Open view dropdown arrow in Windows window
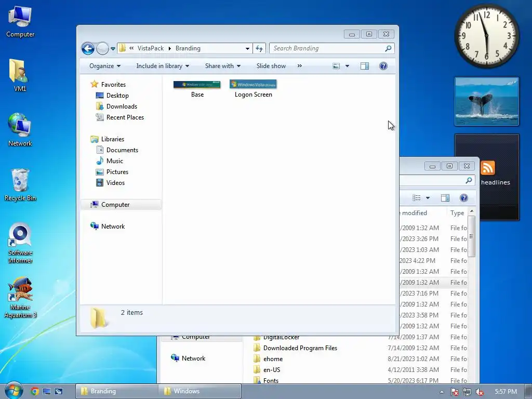 428,198
